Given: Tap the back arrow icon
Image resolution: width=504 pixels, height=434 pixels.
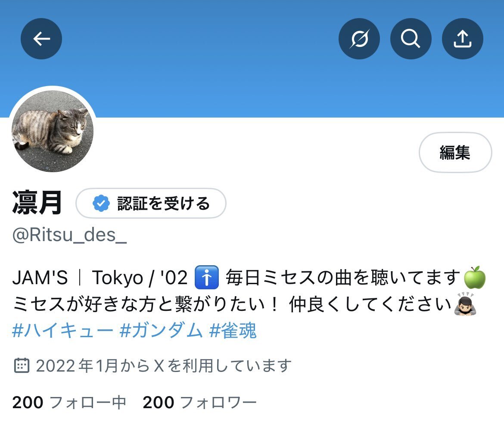Looking at the screenshot, I should [x=41, y=39].
